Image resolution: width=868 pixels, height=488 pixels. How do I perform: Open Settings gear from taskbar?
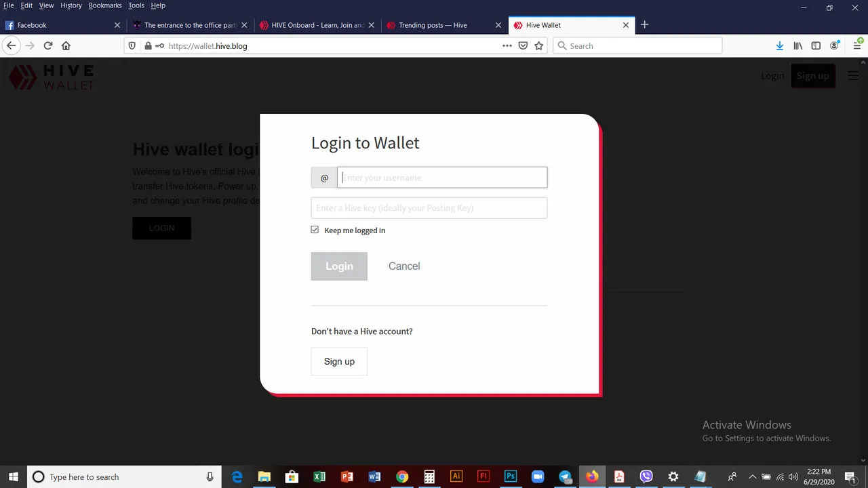[x=673, y=476]
